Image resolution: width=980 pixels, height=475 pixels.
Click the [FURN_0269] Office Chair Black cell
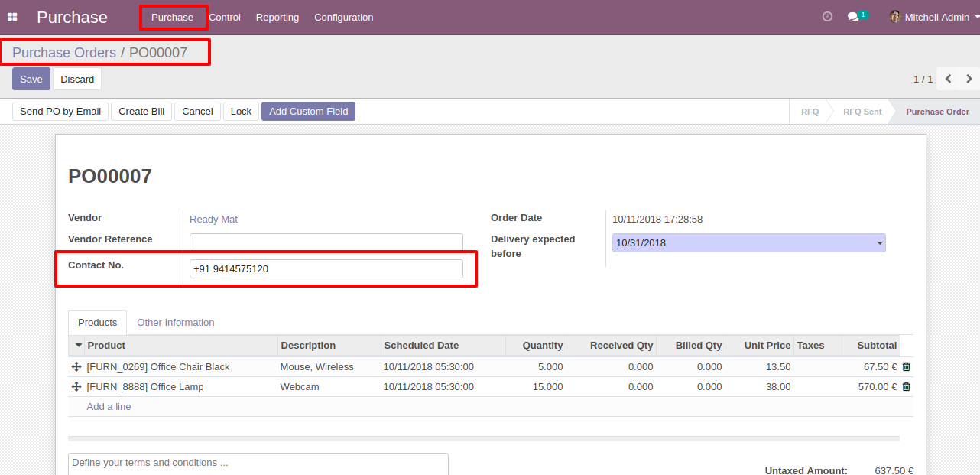point(181,367)
